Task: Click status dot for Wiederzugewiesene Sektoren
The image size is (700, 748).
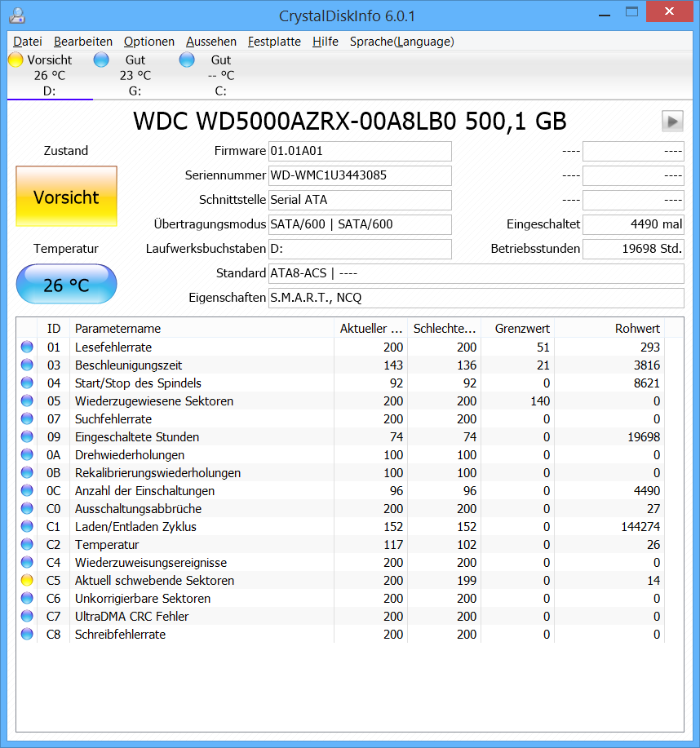Action: [27, 401]
